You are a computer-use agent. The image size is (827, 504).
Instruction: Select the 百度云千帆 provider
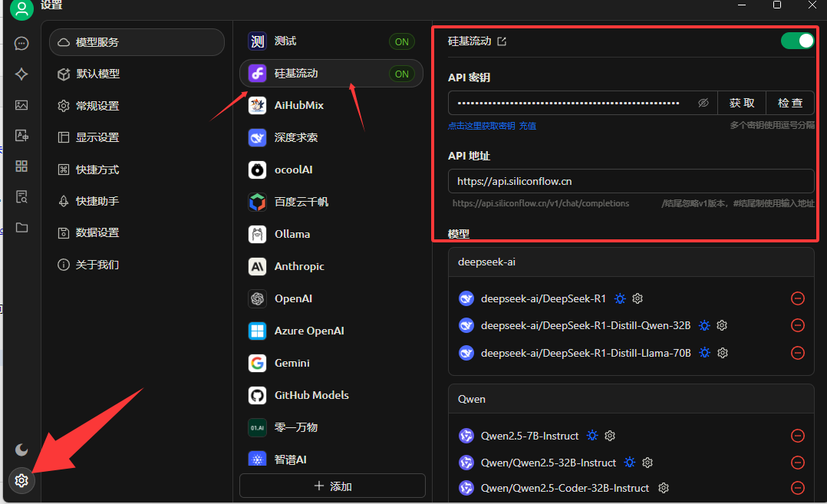pos(331,202)
